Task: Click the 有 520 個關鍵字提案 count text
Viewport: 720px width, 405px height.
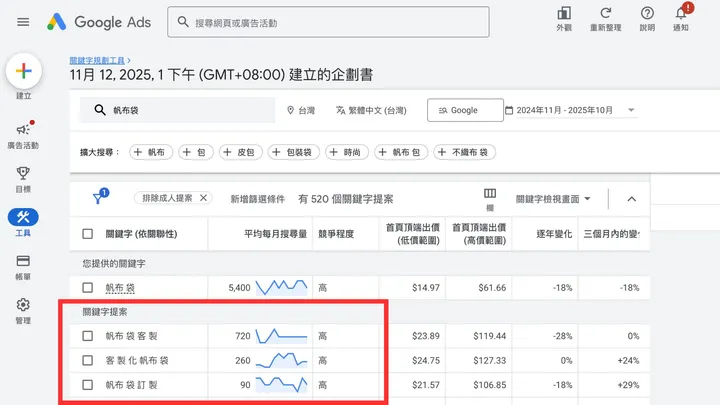Action: [x=345, y=199]
